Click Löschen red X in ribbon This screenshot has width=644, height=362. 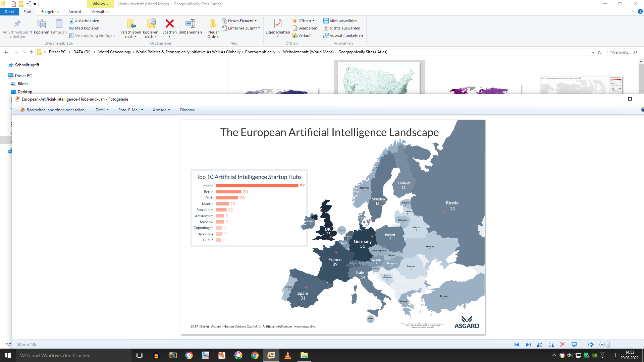[170, 23]
